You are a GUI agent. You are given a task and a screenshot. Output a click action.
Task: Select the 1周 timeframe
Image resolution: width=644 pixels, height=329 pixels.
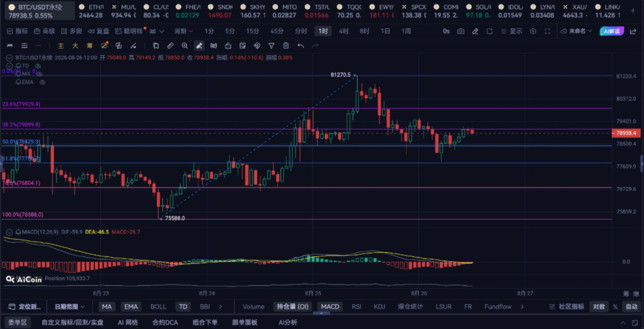(406, 31)
